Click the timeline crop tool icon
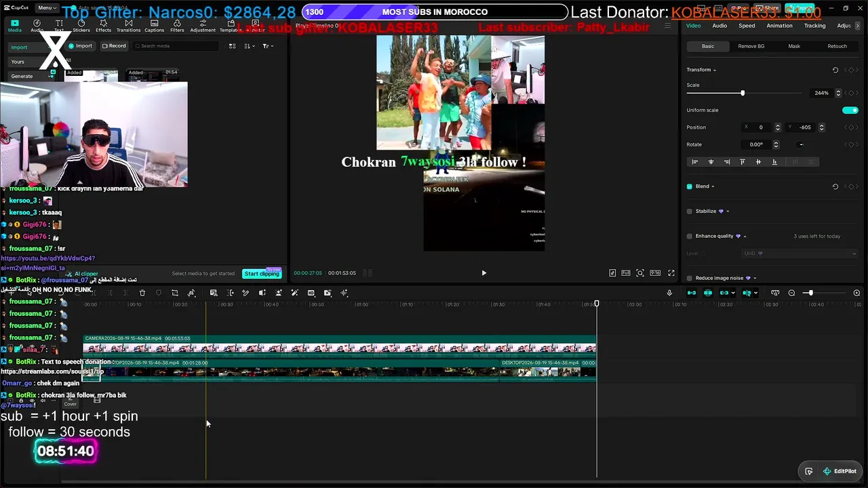Viewport: 868px width, 488px height. pos(174,293)
